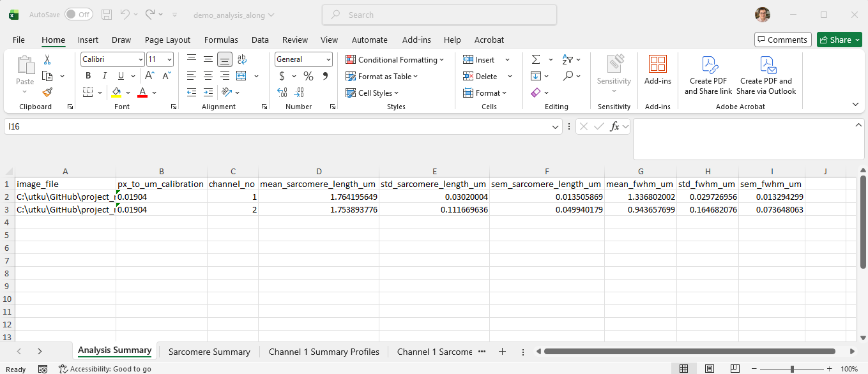868x374 pixels.
Task: Apply Bold formatting
Action: pos(88,76)
